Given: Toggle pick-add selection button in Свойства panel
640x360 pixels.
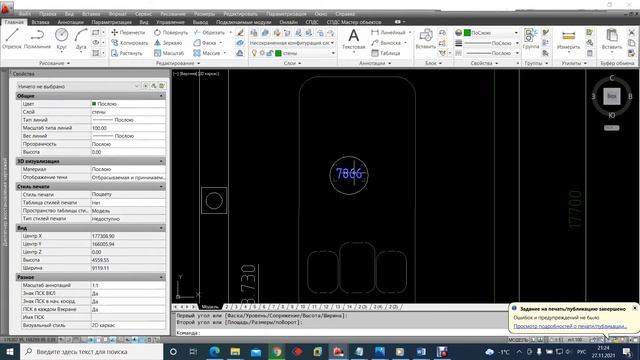Looking at the screenshot, I should (146, 86).
